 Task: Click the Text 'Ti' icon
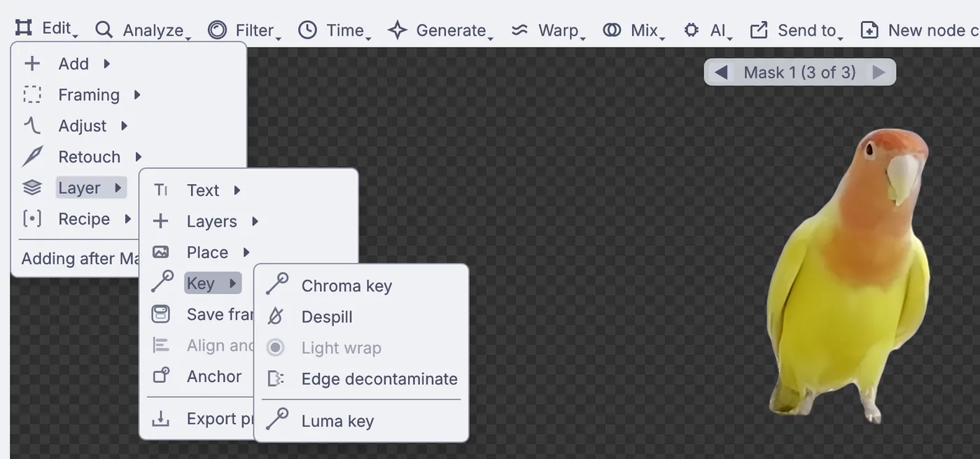coord(161,190)
